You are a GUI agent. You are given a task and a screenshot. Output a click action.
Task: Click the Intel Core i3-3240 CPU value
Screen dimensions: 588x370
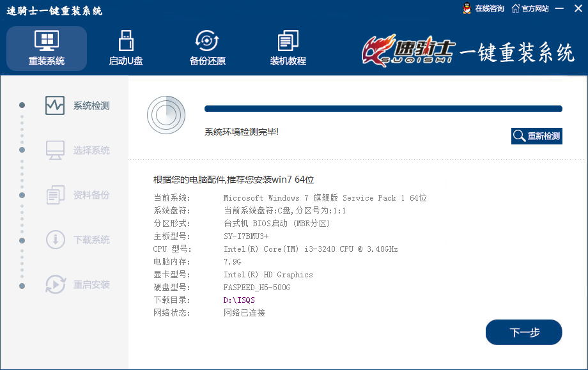(x=311, y=249)
